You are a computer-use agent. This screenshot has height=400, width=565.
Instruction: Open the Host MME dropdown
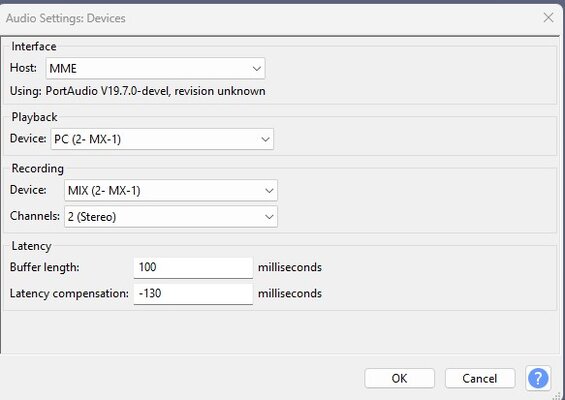click(x=155, y=68)
